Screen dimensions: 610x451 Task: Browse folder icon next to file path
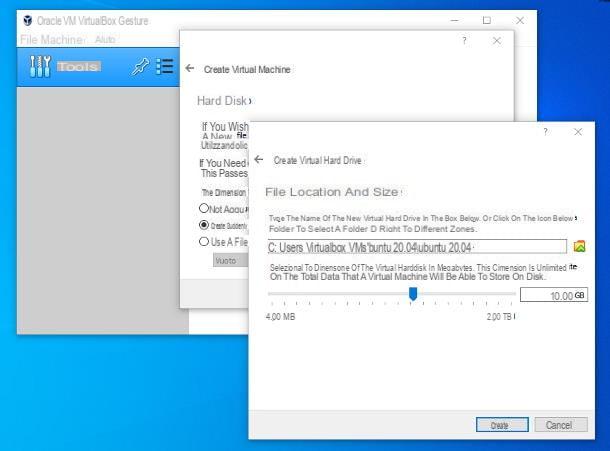(x=579, y=246)
